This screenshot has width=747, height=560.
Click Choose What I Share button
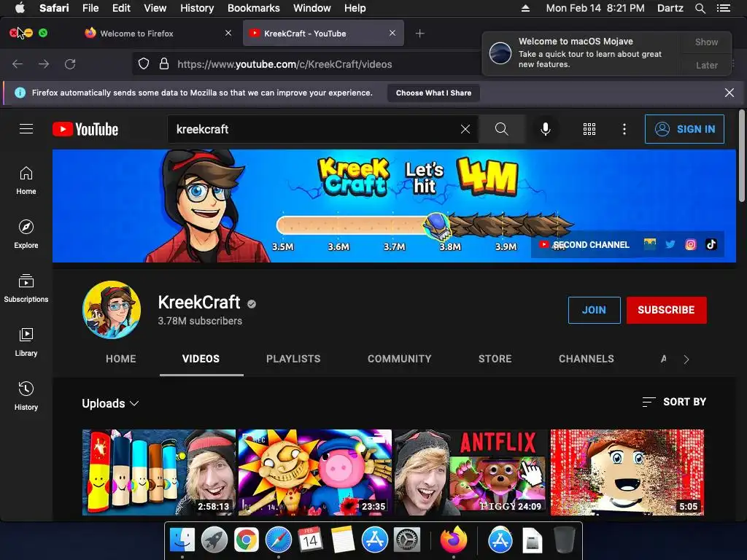coord(433,93)
